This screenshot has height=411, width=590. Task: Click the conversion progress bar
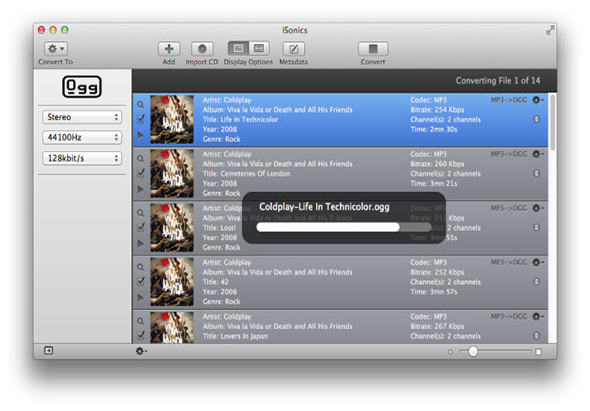click(344, 227)
